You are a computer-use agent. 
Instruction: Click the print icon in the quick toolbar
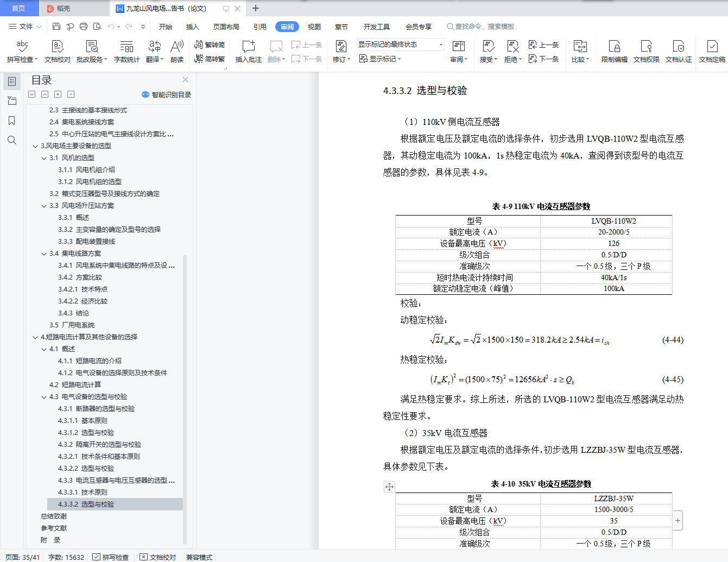pyautogui.click(x=84, y=26)
